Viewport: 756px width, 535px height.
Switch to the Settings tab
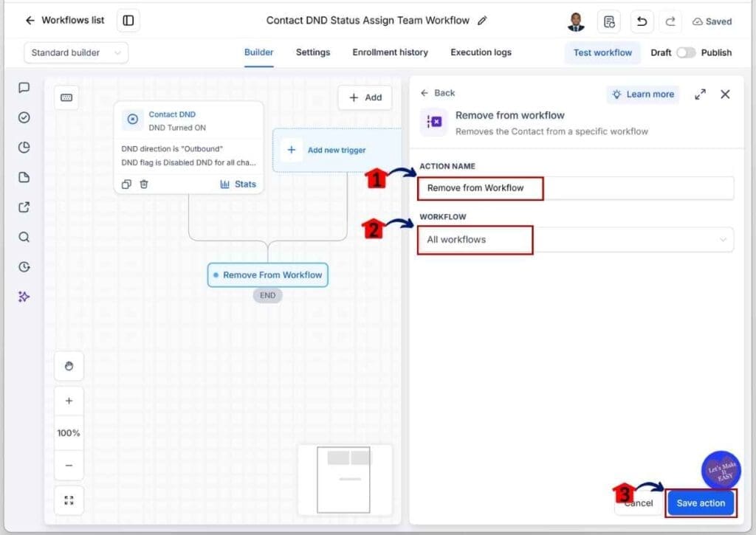313,52
